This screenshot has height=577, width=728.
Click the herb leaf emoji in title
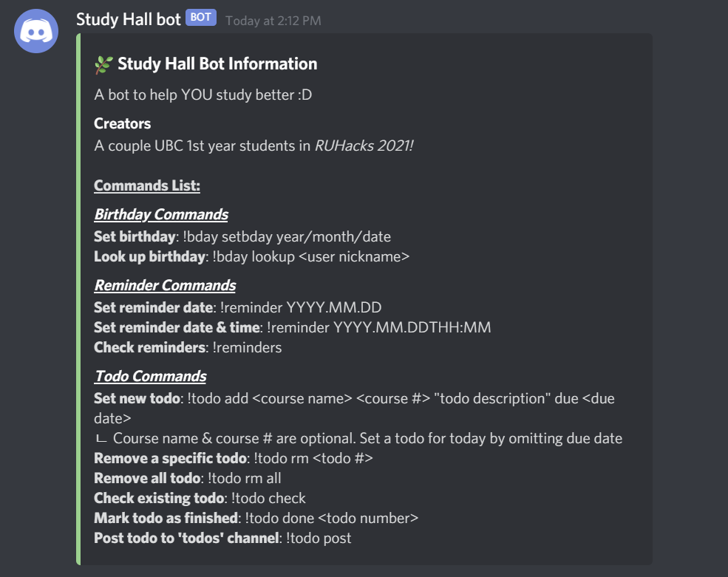103,65
